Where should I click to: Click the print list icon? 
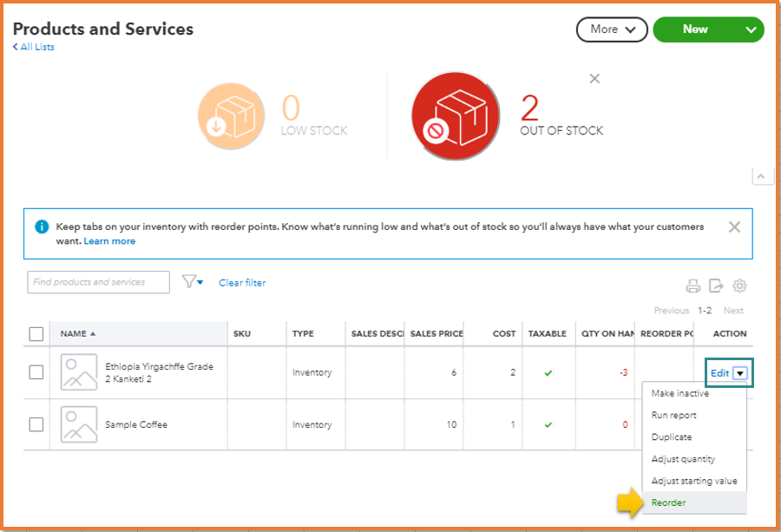point(692,286)
